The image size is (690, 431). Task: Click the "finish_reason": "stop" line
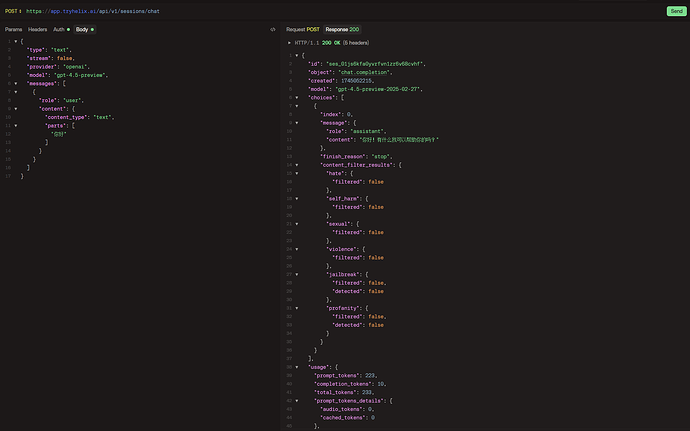pyautogui.click(x=356, y=156)
